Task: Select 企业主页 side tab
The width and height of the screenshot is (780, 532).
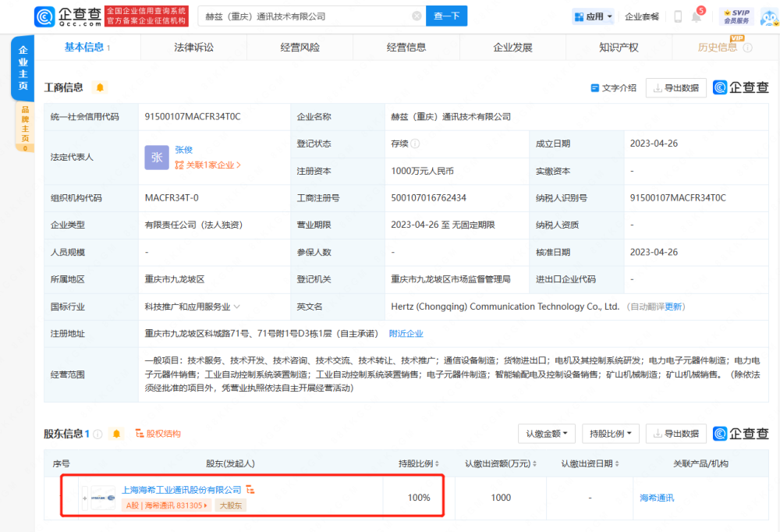Action: 23,68
